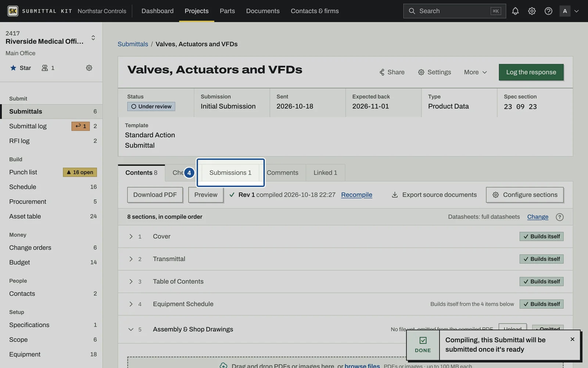The width and height of the screenshot is (588, 368).
Task: Click Change datasheets link
Action: tap(538, 217)
